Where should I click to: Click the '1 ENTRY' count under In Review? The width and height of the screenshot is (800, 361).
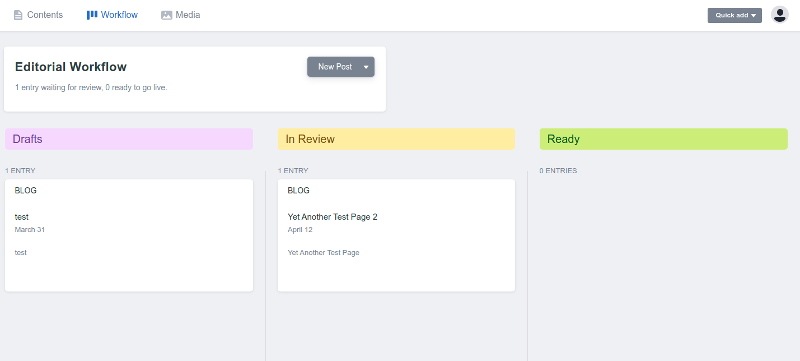click(293, 171)
